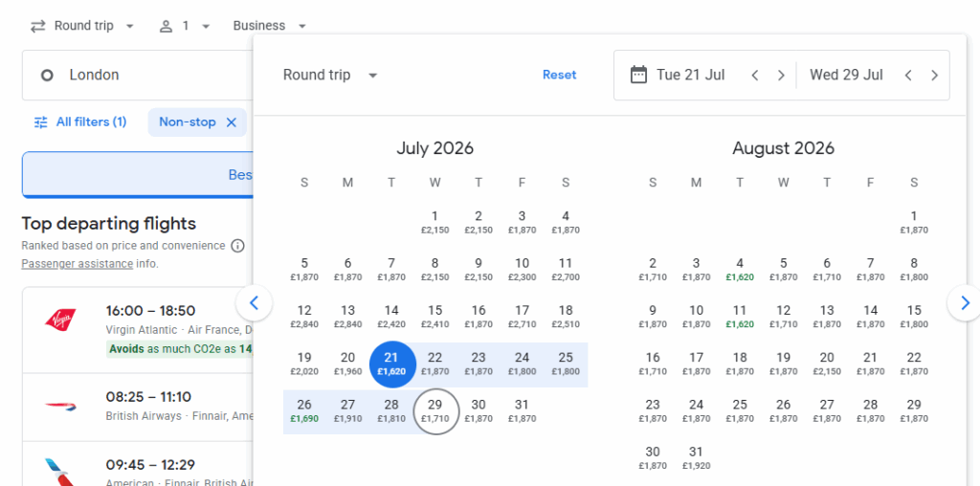
Task: Open All filters panel
Action: (x=80, y=122)
